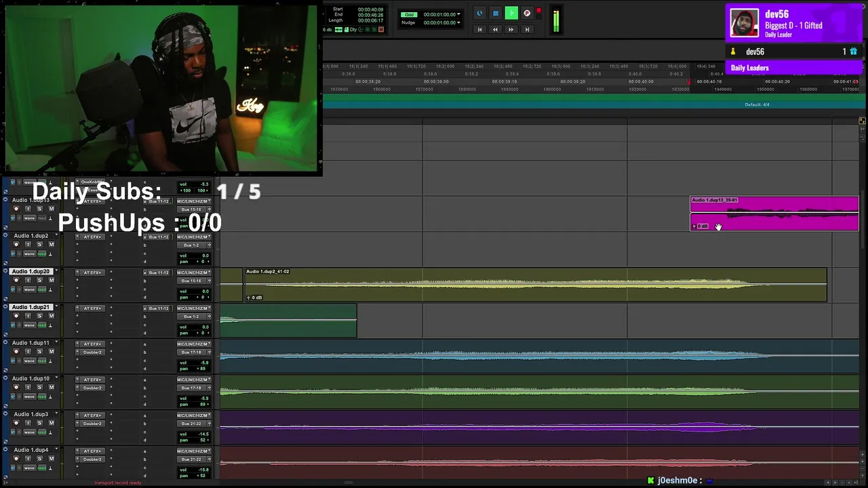Select the green clip on Audio 1.dup21 track

pos(288,321)
